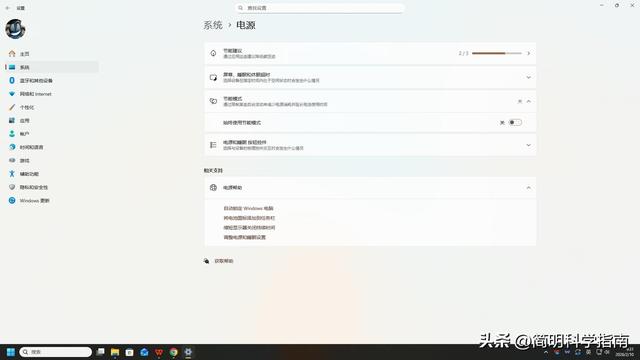Open the third 电源帮助 link about 显示器
The image size is (640, 360).
point(249,228)
